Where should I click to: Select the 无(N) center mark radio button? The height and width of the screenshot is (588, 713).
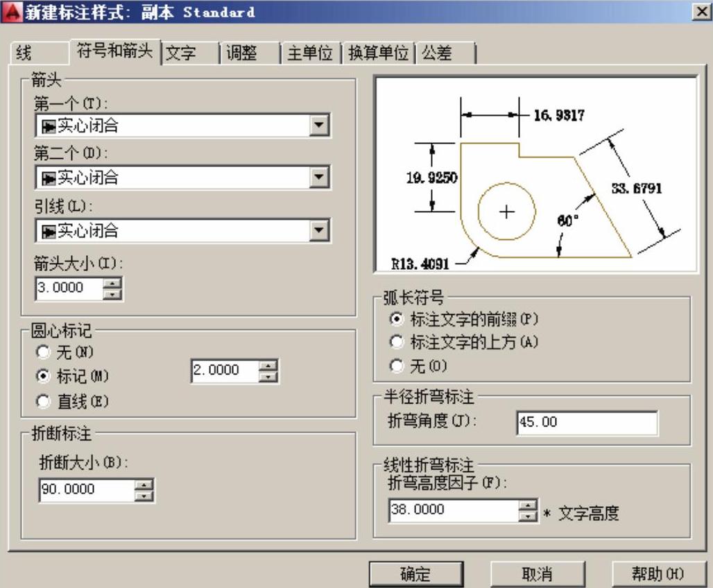(43, 352)
